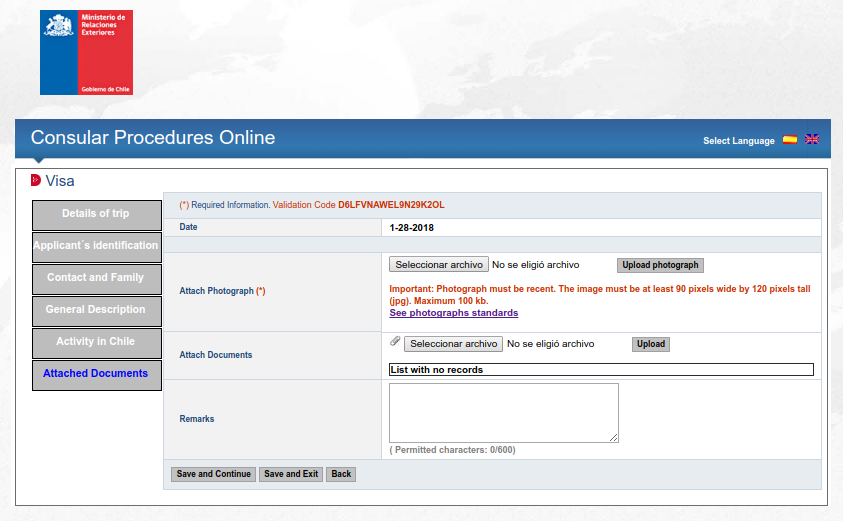Switch language using the UK flag icon
The width and height of the screenshot is (843, 521).
[812, 139]
